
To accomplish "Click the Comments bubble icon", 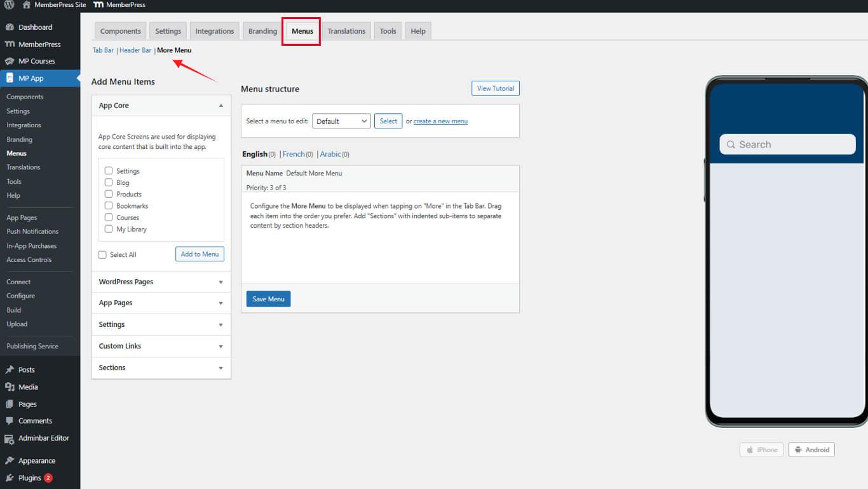I will 10,421.
